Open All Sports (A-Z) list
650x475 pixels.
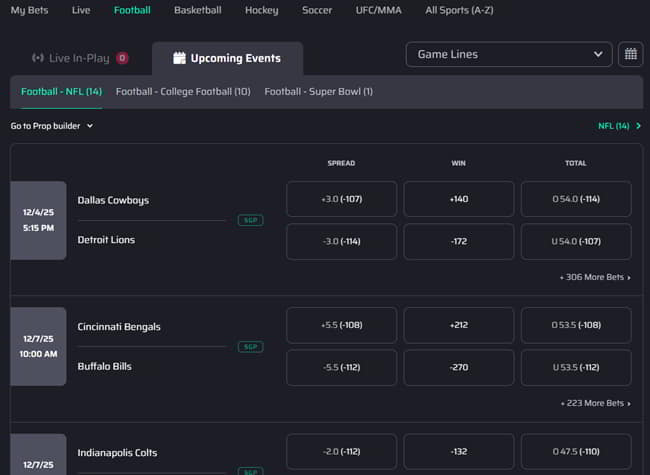[459, 10]
